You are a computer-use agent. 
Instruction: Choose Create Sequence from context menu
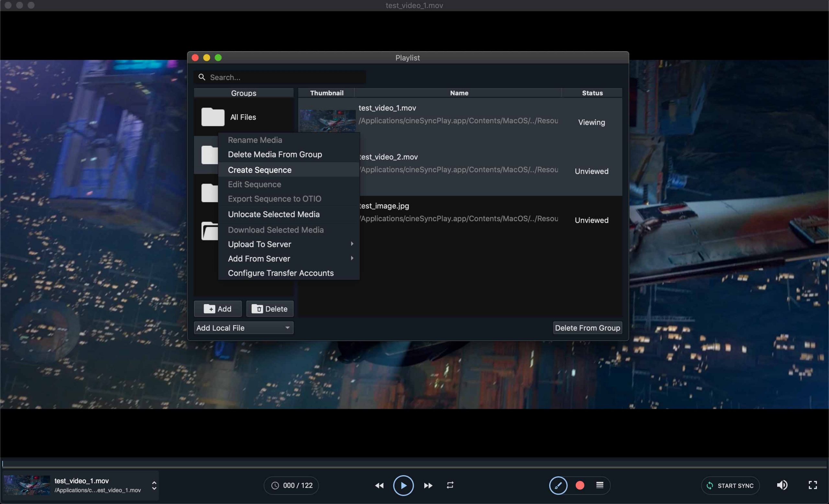[259, 170]
